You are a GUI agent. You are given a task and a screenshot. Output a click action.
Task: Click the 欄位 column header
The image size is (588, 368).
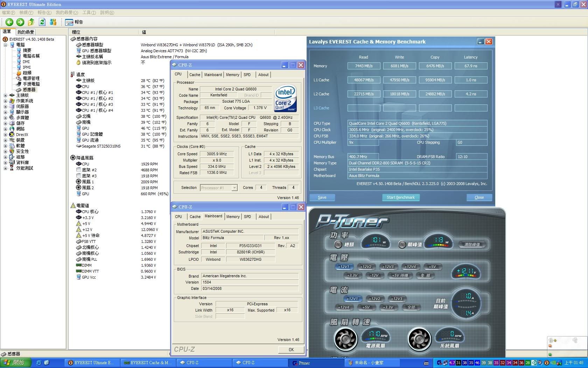click(76, 32)
